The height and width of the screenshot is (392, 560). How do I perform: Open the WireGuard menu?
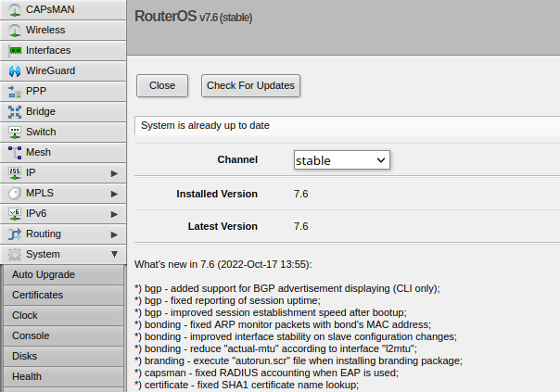tap(63, 70)
